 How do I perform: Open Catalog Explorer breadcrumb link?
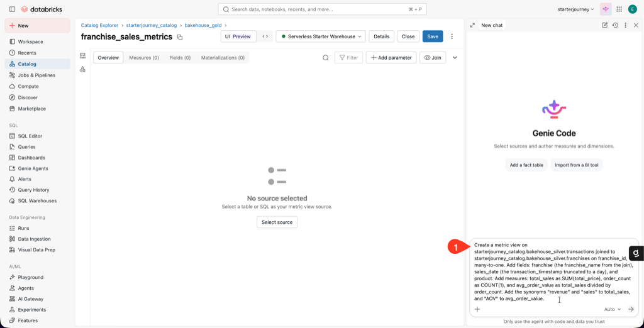[99, 26]
